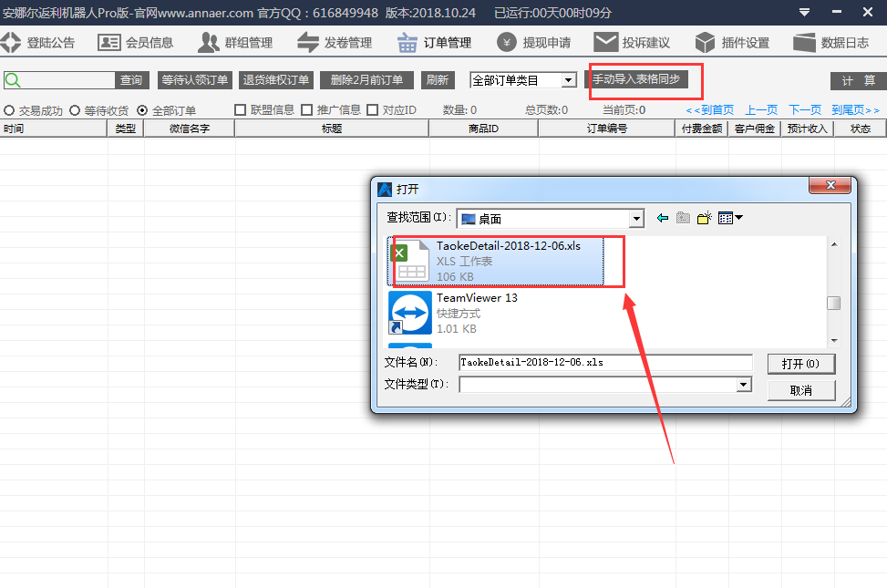Viewport: 887px width, 588px height.
Task: Click the file list scrollbar thumb
Action: coord(833,304)
